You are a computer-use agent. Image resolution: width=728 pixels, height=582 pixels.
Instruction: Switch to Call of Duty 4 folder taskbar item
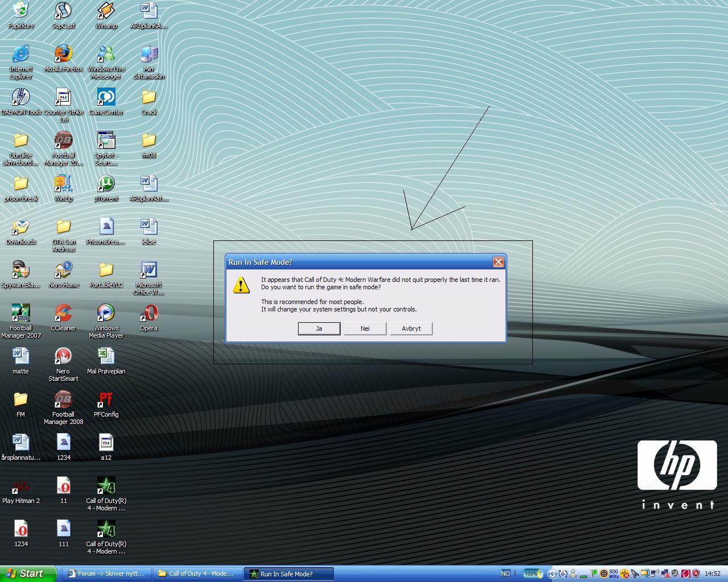pos(197,573)
